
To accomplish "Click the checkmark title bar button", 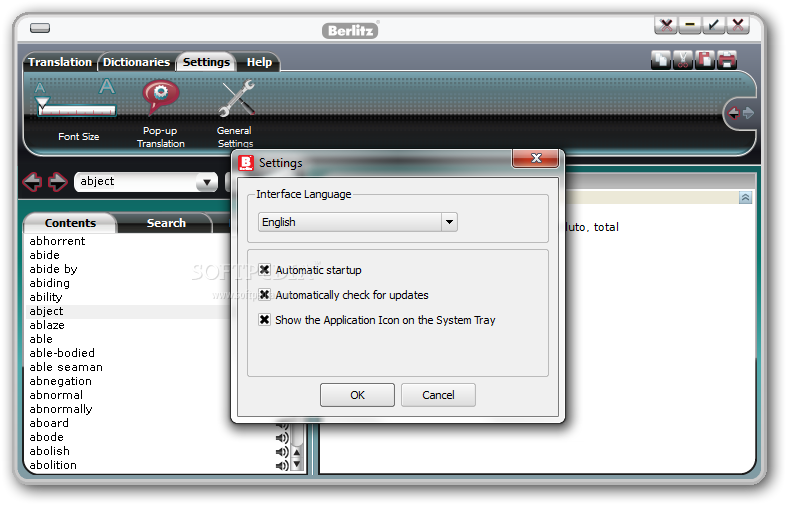I will click(x=714, y=25).
